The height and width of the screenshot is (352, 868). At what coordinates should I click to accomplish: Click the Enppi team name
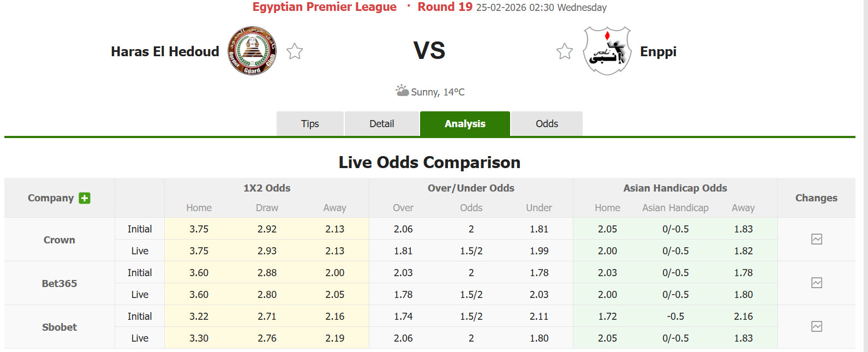pos(658,51)
